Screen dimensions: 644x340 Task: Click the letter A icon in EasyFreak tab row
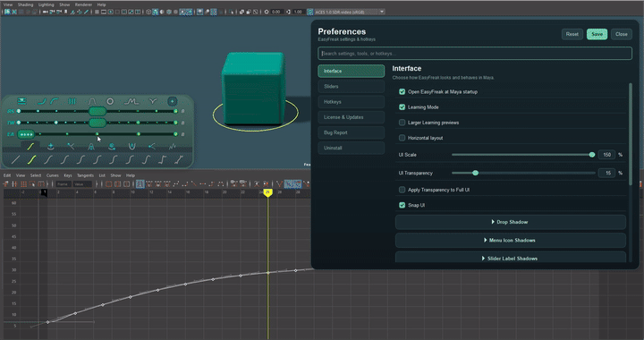click(x=91, y=146)
